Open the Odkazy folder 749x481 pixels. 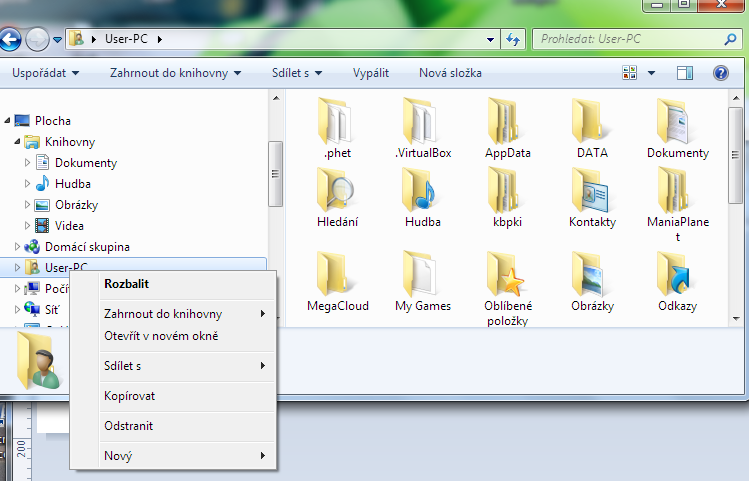[677, 281]
